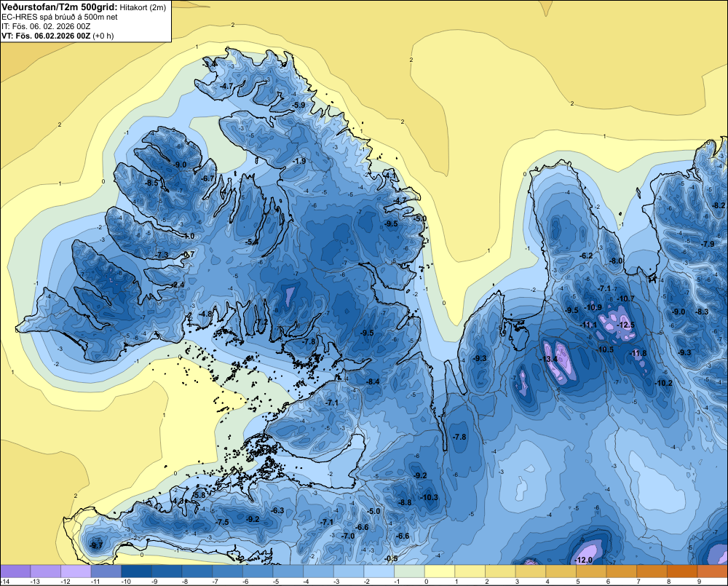Click the -10.7 temperature label
728x586 pixels.
point(625,298)
